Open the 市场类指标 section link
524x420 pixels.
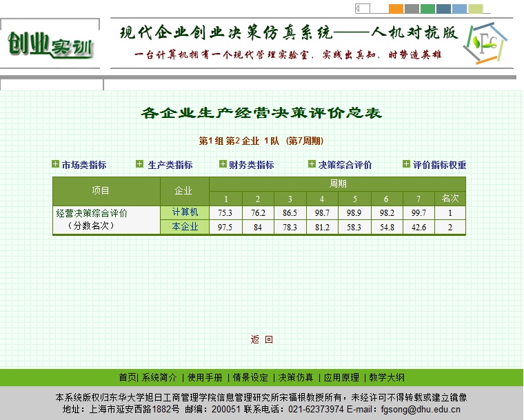84,165
